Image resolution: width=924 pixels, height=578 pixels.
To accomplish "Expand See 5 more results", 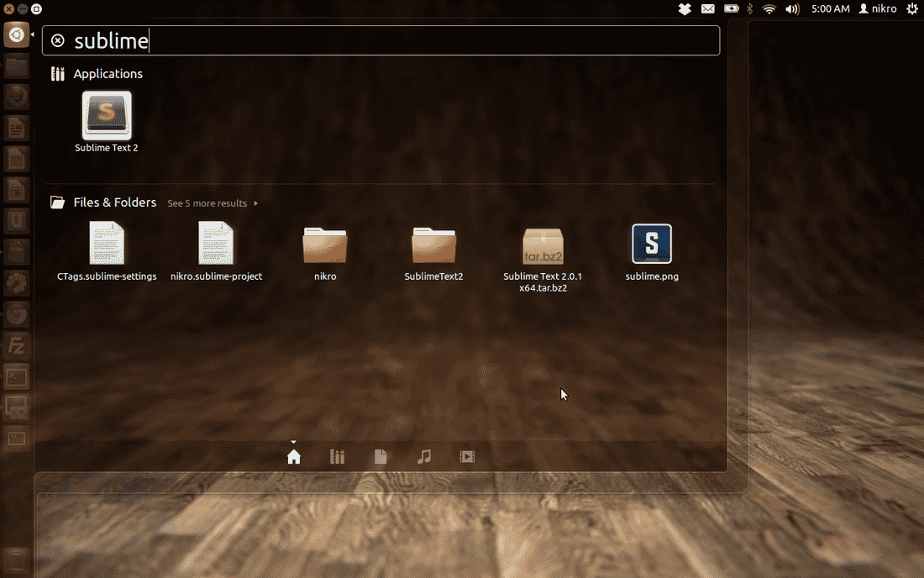I will tap(213, 203).
